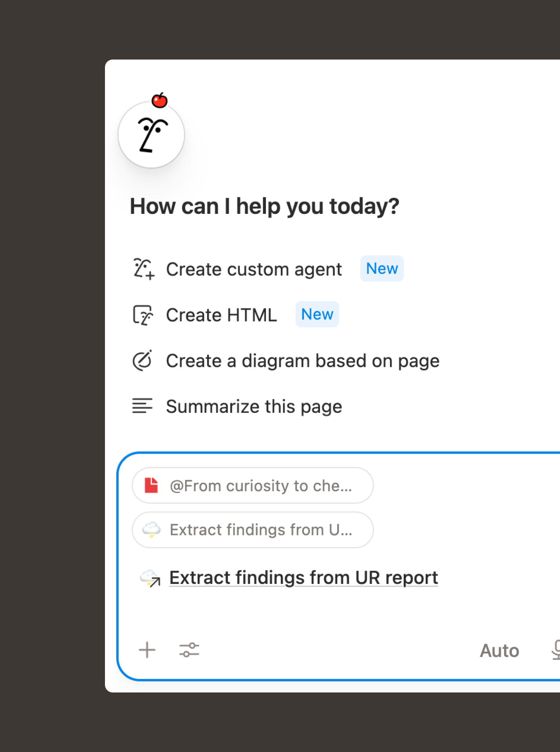Click the red page icon in mention chip
The height and width of the screenshot is (752, 560).
[151, 485]
